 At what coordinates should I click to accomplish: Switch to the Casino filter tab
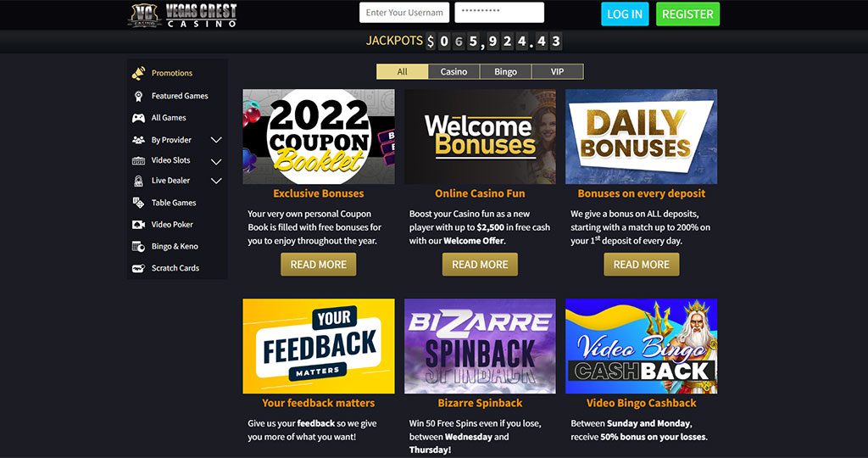click(454, 71)
